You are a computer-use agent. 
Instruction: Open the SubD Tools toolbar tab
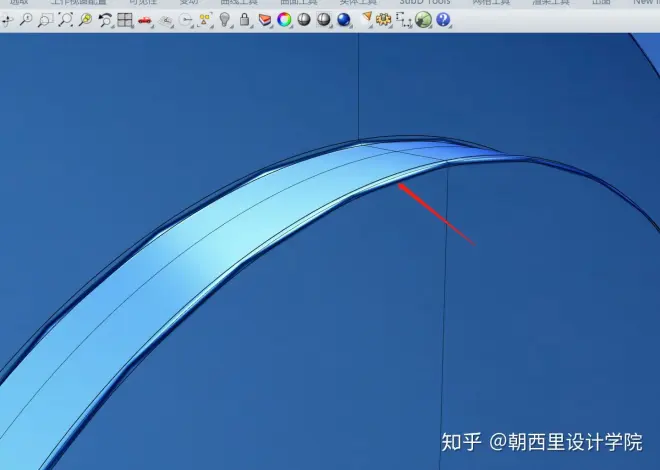(x=425, y=2)
